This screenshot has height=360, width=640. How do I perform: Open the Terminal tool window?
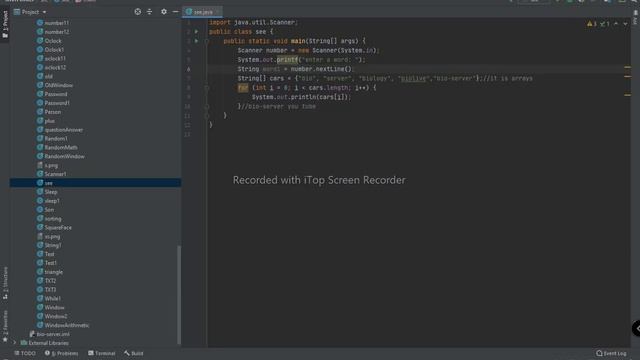coord(102,353)
